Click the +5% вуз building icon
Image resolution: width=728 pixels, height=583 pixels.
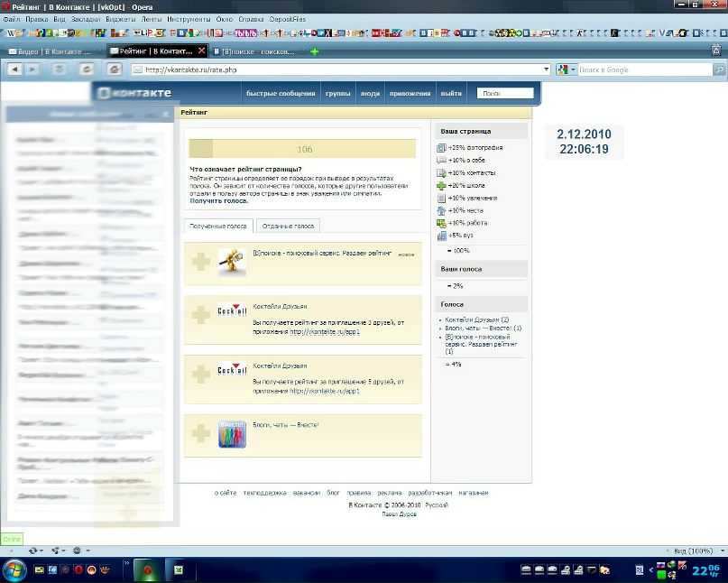point(441,236)
